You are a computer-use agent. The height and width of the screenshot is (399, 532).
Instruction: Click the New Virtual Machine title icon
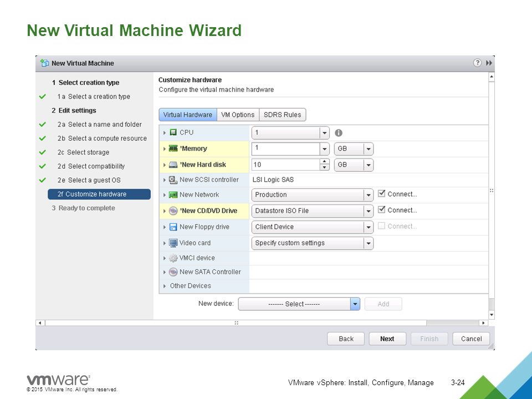(x=44, y=63)
